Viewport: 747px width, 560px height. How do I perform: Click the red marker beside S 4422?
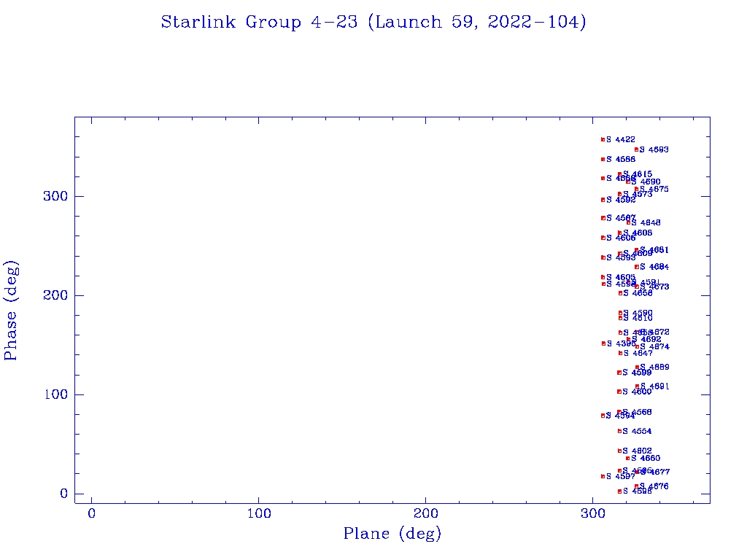click(x=603, y=139)
